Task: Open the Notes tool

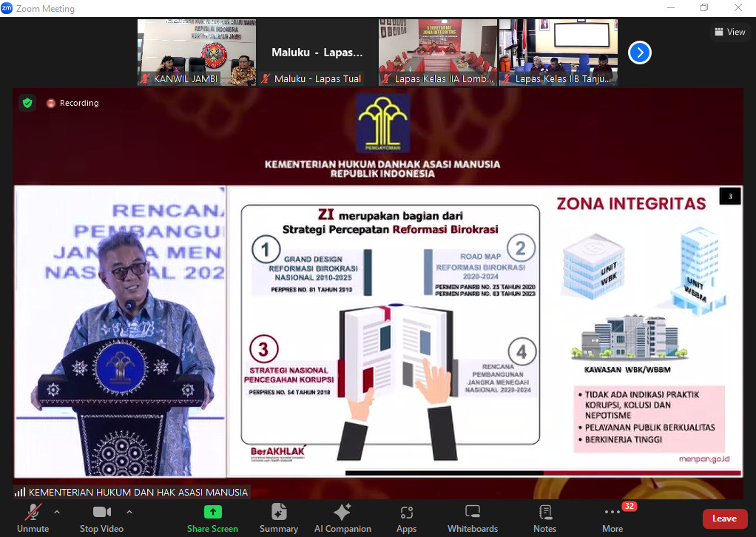Action: tap(545, 519)
